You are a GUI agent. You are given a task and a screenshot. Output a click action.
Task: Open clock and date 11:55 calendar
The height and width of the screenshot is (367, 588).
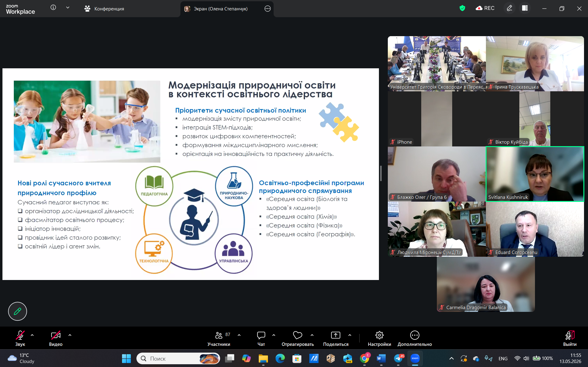point(570,358)
